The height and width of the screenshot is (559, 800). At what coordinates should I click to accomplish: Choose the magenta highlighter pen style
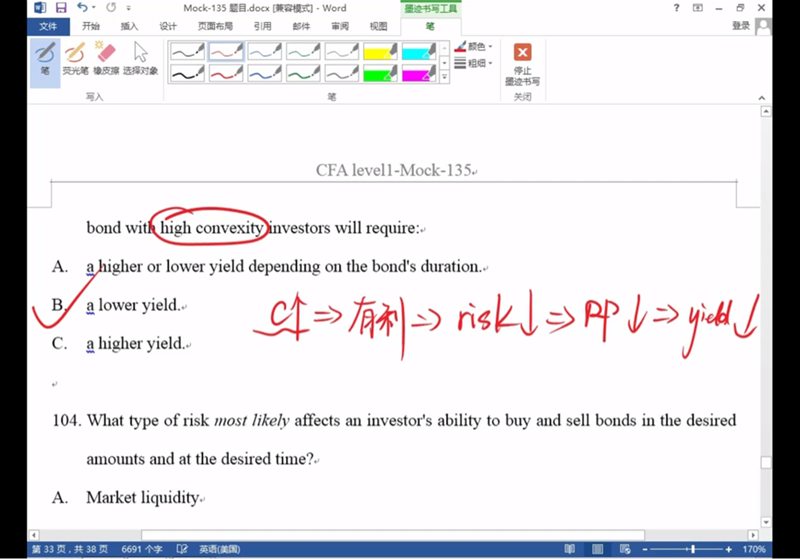(419, 73)
